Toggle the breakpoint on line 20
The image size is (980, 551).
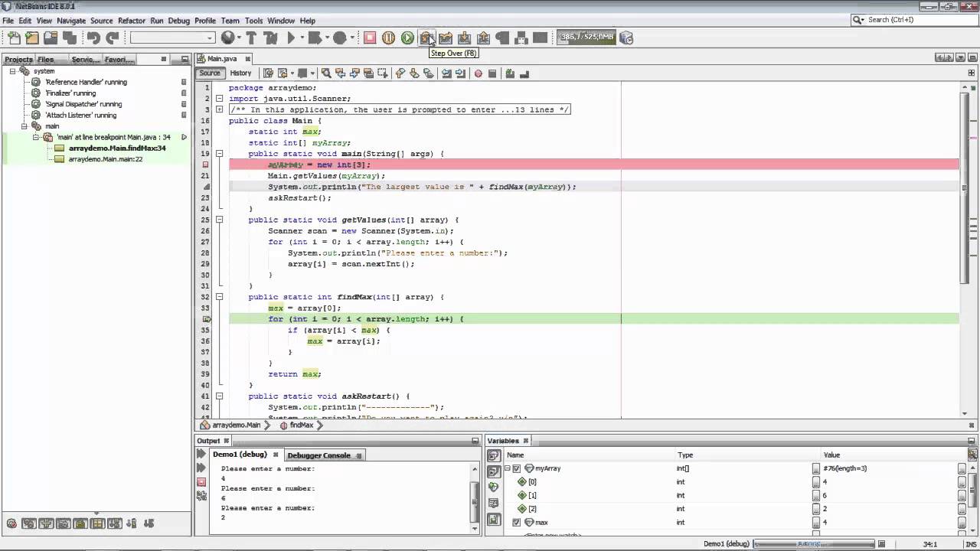tap(205, 165)
